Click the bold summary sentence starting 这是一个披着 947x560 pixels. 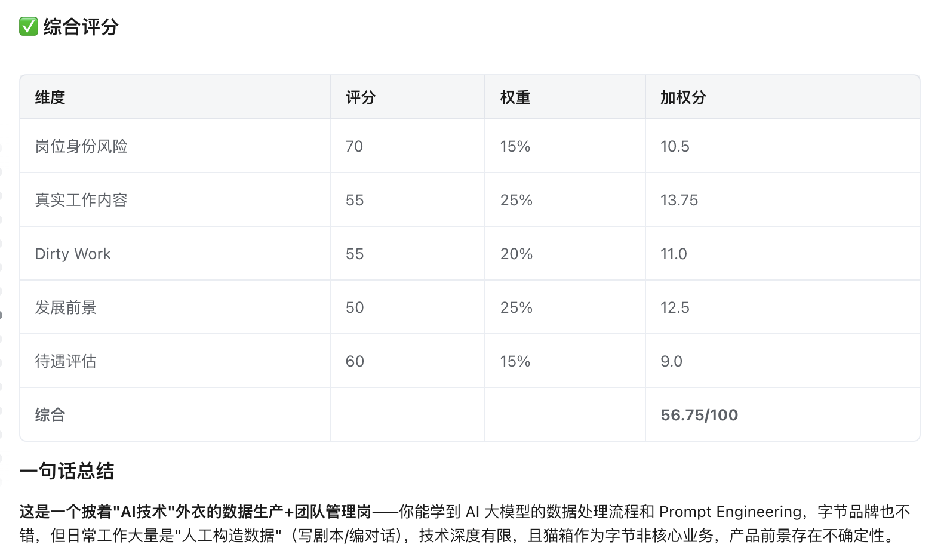195,512
